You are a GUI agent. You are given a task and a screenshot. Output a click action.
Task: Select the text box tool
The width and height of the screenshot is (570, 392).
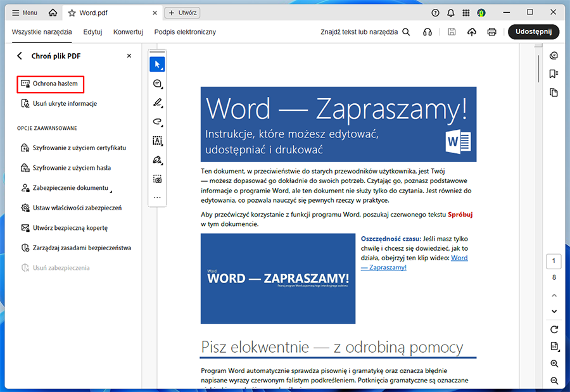pyautogui.click(x=158, y=141)
